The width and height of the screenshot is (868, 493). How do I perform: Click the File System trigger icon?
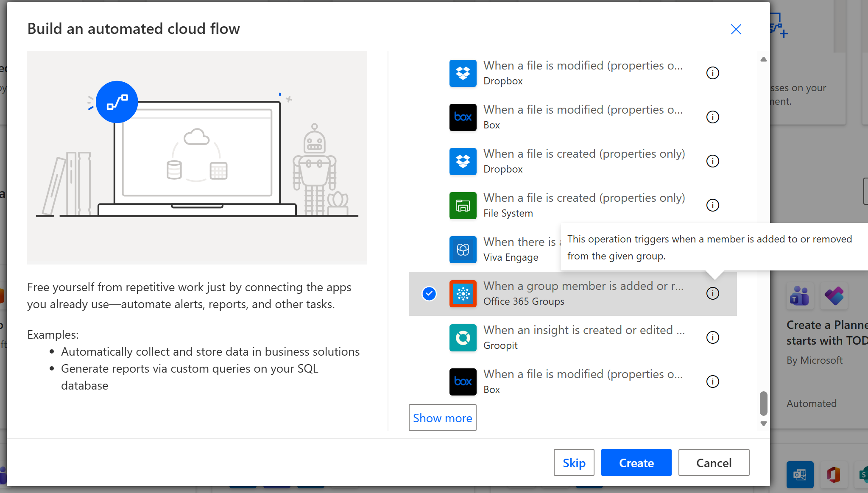pyautogui.click(x=463, y=205)
